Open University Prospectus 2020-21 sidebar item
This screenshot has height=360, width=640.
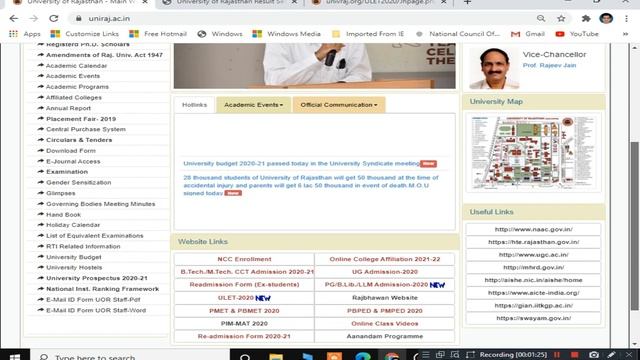(x=97, y=278)
